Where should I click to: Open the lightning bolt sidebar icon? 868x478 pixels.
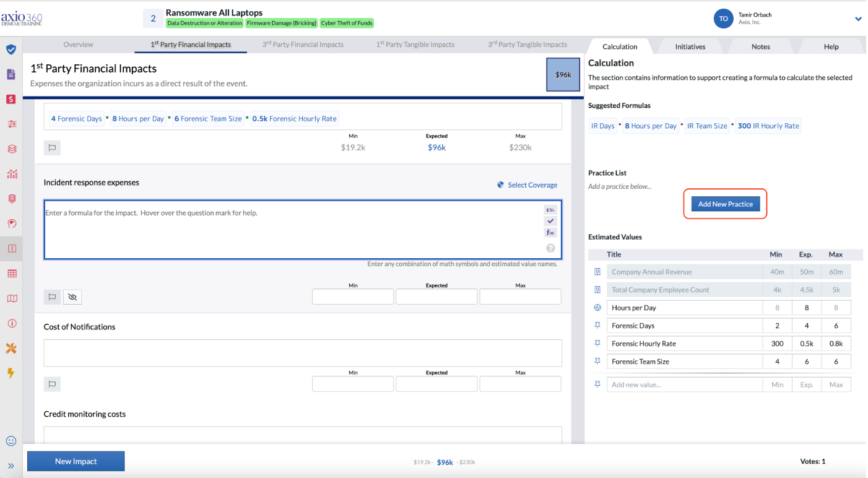pos(11,373)
